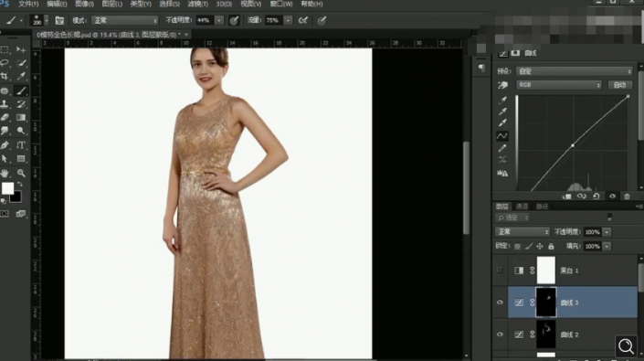The image size is (644, 361).
Task: Open the brush panel toggle in options bar
Action: click(x=59, y=20)
